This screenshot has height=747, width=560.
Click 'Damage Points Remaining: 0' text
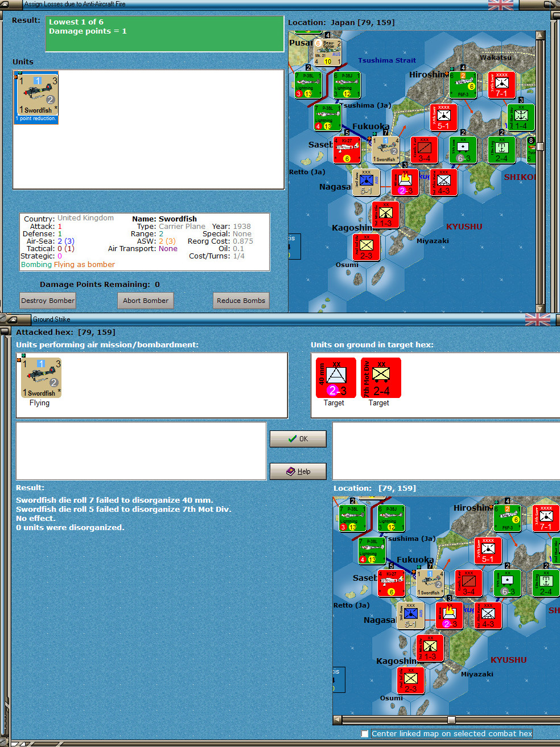(100, 285)
